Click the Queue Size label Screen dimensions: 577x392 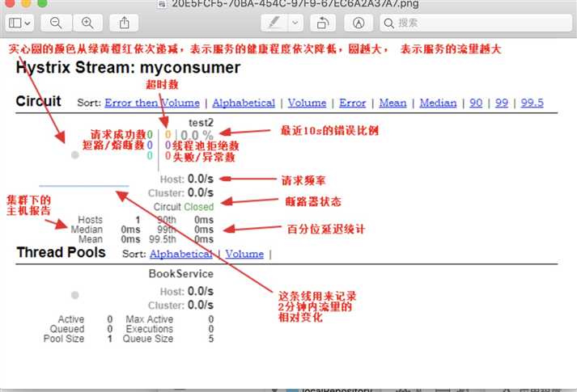(148, 339)
